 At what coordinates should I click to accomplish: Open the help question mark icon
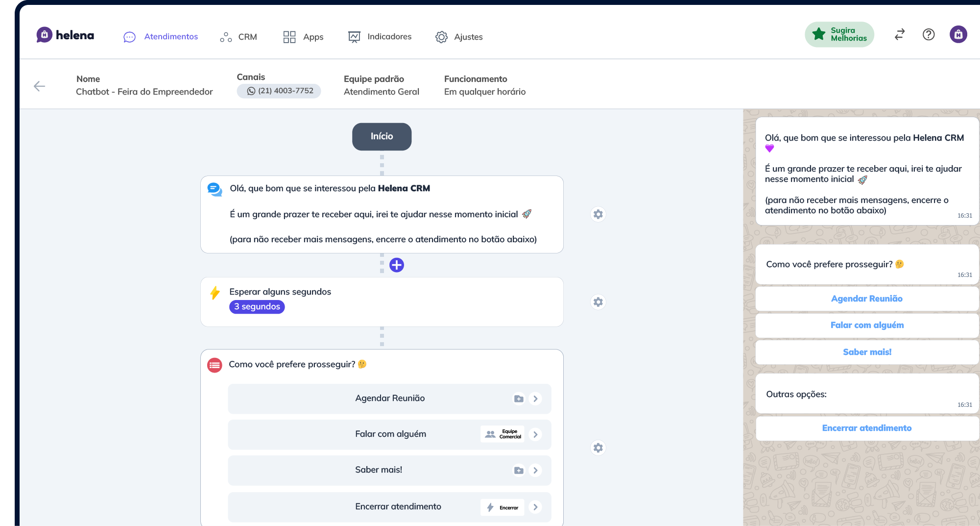(x=929, y=34)
